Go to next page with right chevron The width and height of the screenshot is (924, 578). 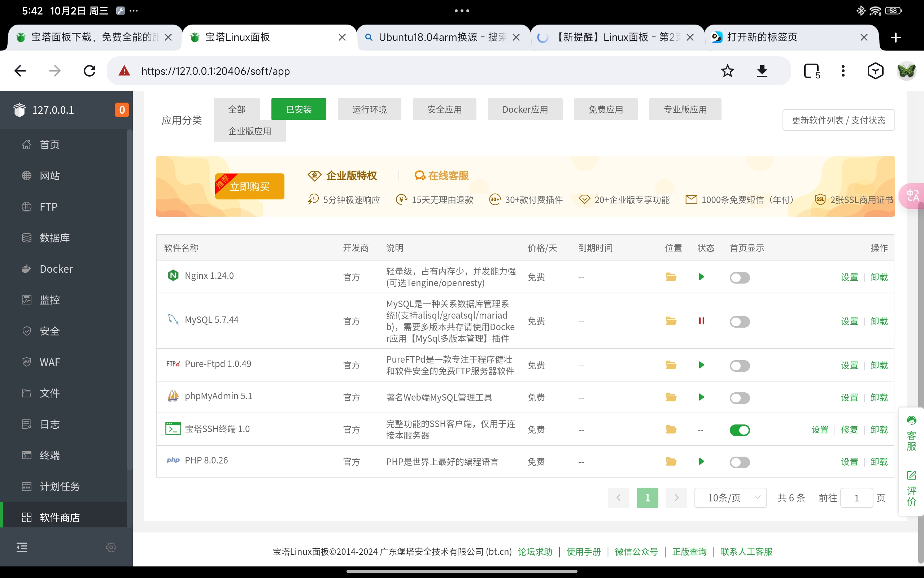pos(676,498)
